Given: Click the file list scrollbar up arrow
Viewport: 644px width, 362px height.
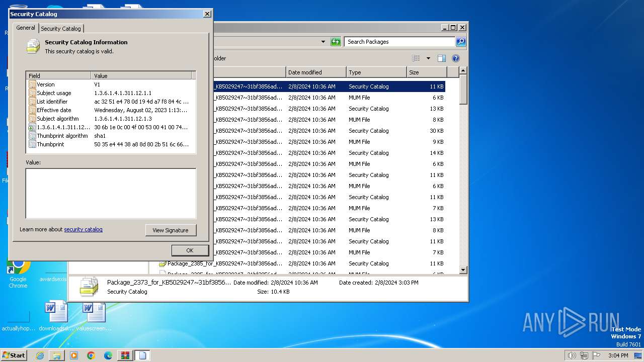Looking at the screenshot, I should pos(463,71).
